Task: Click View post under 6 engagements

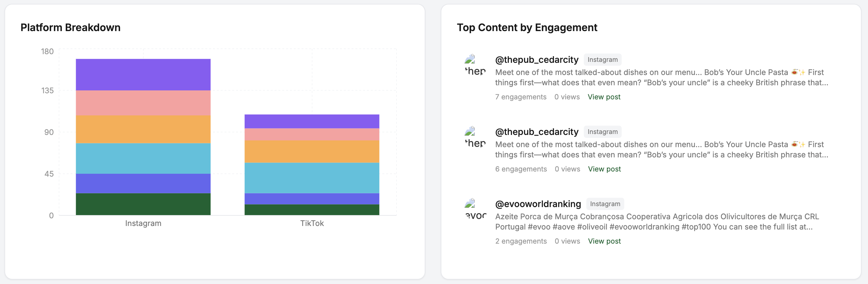Action: (604, 169)
